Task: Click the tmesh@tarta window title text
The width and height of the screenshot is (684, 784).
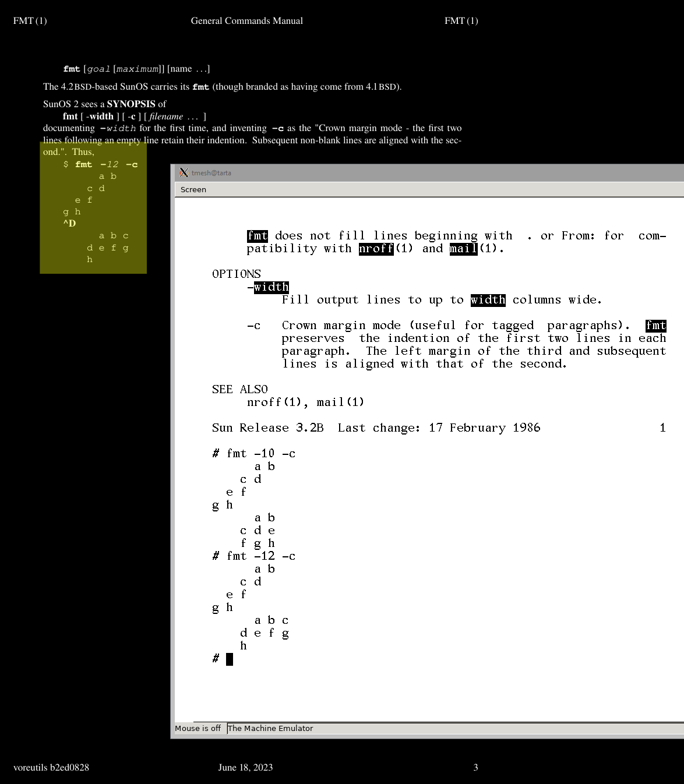Action: pos(211,173)
